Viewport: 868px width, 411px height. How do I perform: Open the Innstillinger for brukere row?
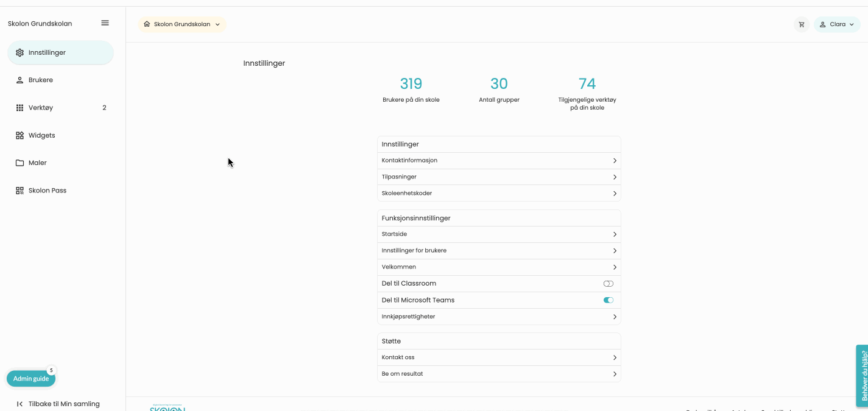(x=499, y=251)
